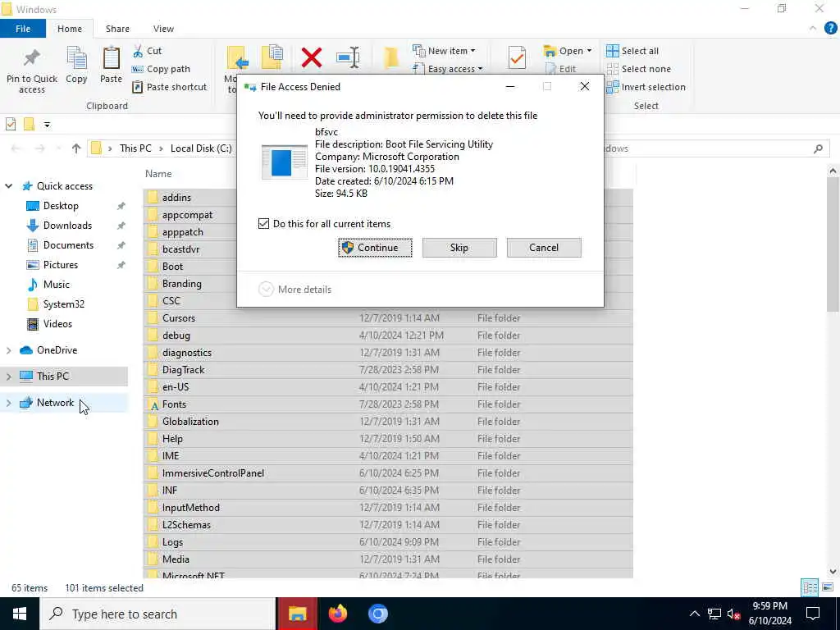Click the vertical scrollbar thumb
This screenshot has height=630, width=840.
click(x=833, y=244)
